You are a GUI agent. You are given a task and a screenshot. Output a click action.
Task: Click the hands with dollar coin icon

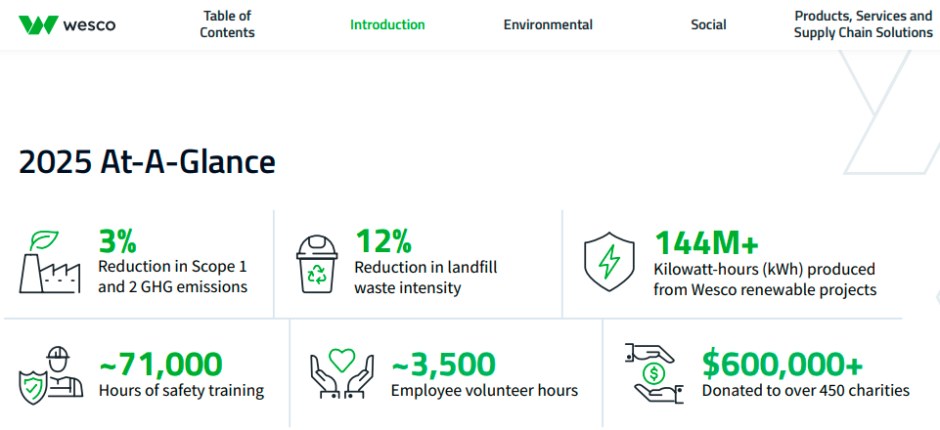[655, 373]
